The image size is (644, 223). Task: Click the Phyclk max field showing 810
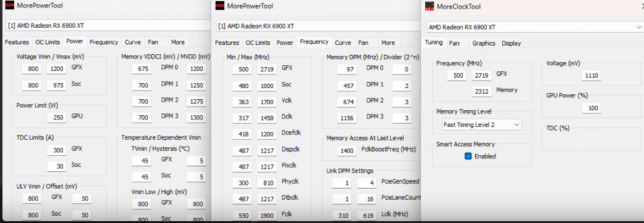point(267,183)
